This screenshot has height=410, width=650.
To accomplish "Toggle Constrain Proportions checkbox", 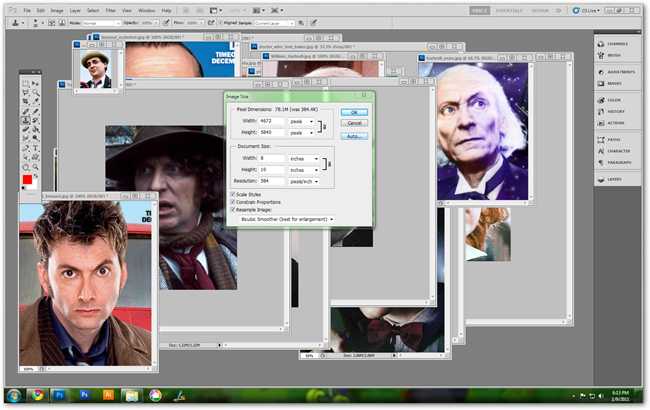I will (233, 202).
